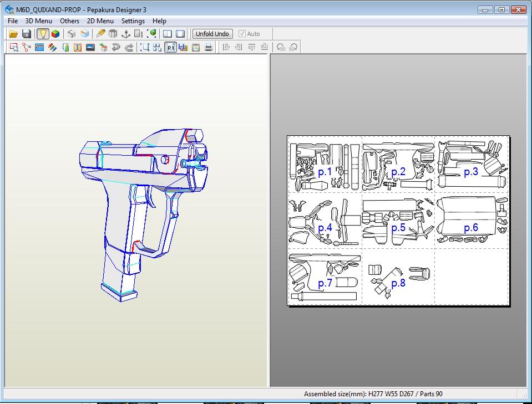Click page p.4 in the 2D layout

(325, 221)
